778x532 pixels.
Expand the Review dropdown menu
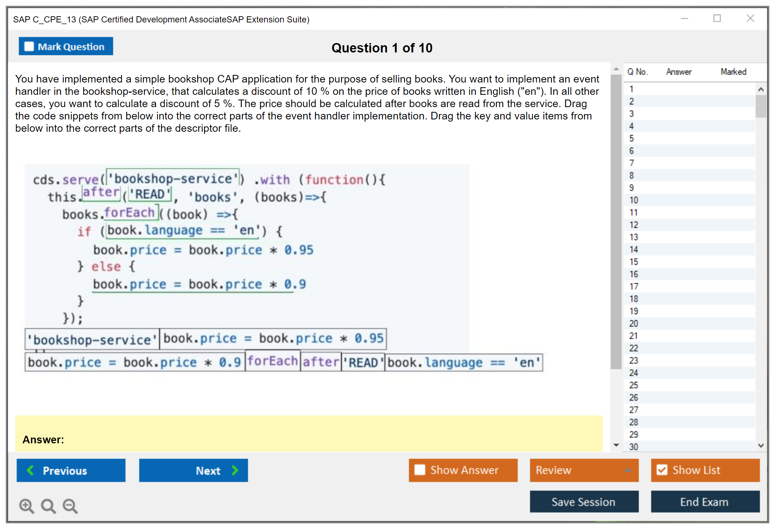[x=628, y=470]
